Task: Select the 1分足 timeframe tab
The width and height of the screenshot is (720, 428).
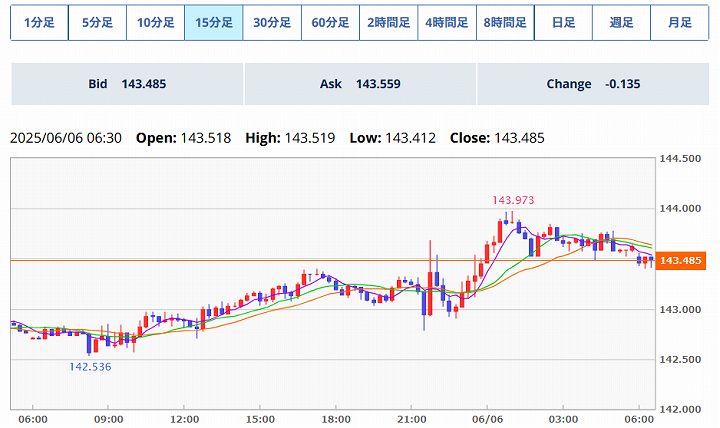Action: [x=39, y=22]
